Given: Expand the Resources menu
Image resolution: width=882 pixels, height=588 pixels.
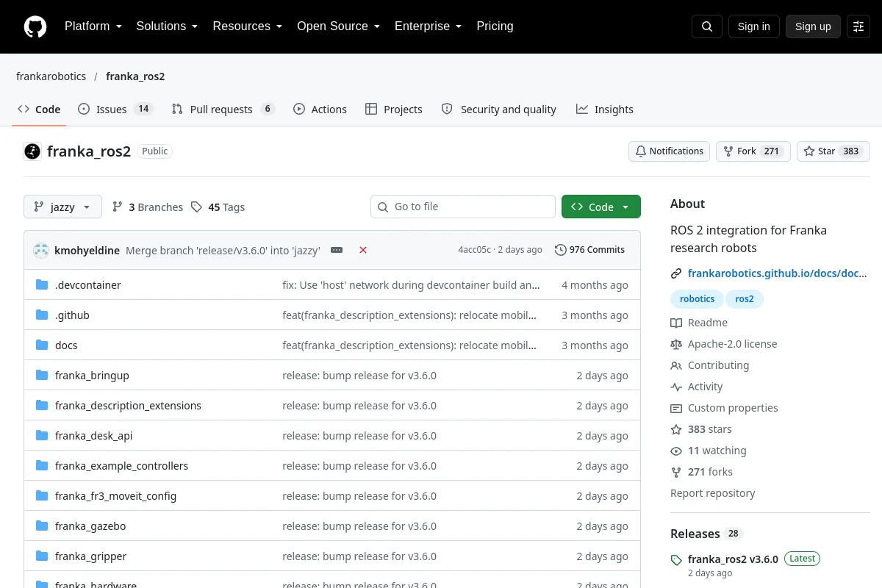Looking at the screenshot, I should click(x=248, y=26).
